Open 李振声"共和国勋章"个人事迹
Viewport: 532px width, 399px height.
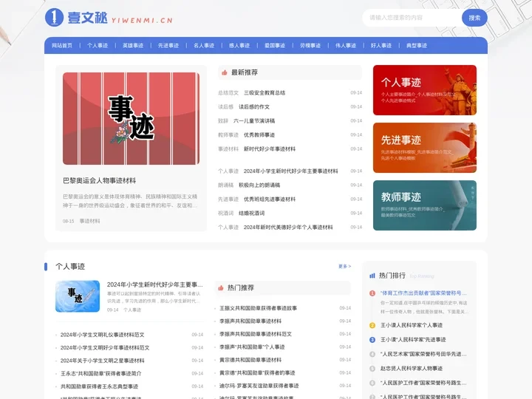pyautogui.click(x=252, y=347)
